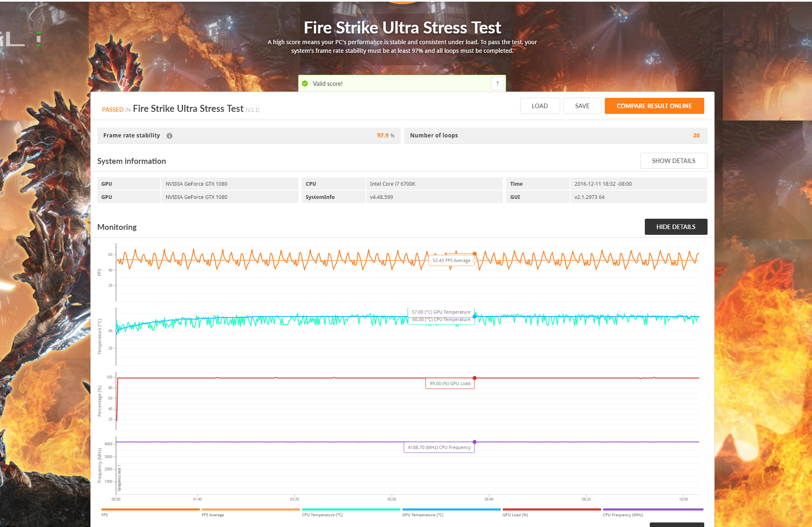Screen dimensions: 812x527
Task: Select the Intel Core i7 6700K cell
Action: point(434,184)
